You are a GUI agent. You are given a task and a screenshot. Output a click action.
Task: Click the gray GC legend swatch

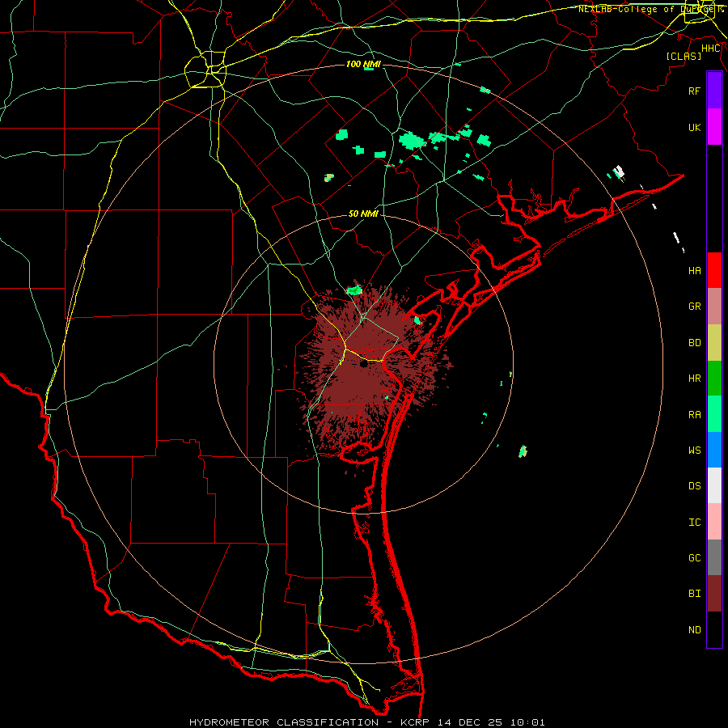coord(714,557)
